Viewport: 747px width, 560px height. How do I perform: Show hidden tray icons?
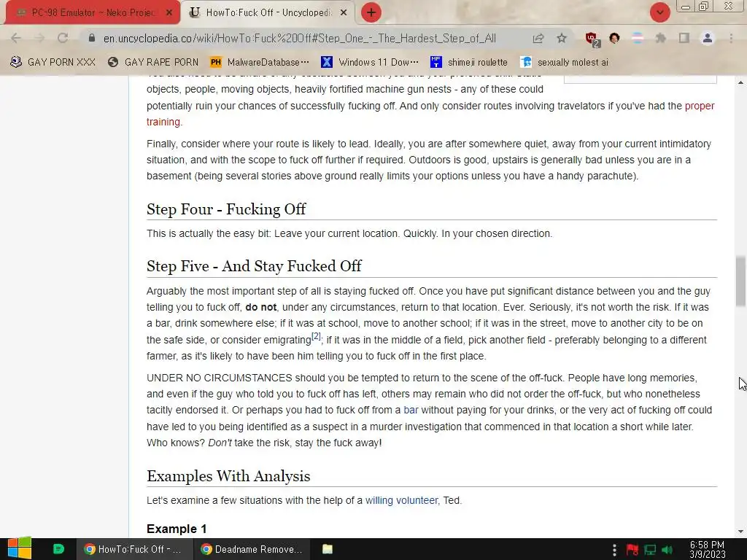tap(614, 550)
